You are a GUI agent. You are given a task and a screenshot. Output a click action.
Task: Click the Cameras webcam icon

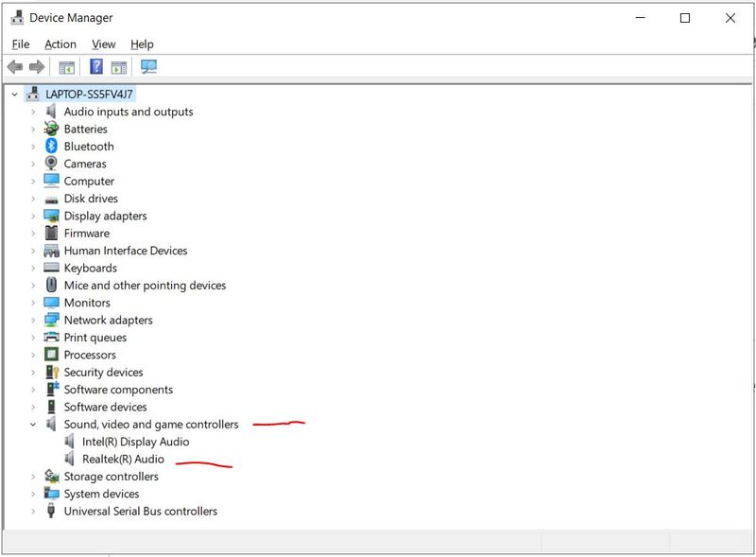[x=51, y=164]
